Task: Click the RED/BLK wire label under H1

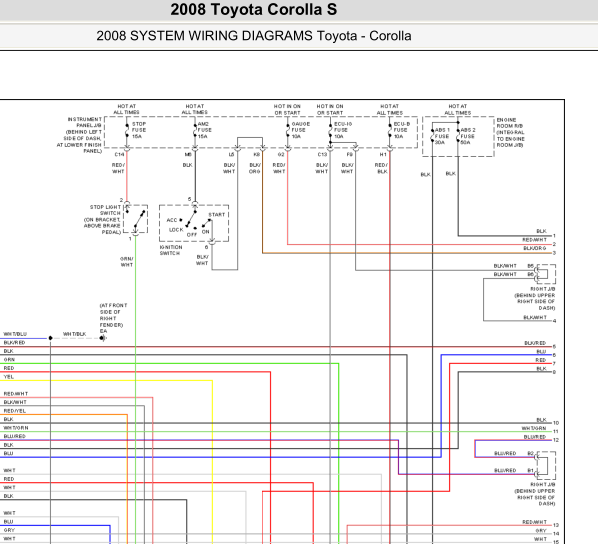Action: click(x=381, y=168)
